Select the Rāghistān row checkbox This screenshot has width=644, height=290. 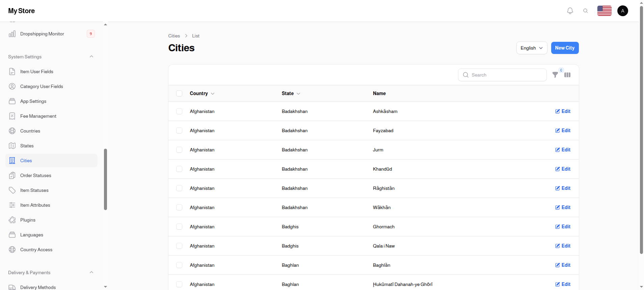point(179,188)
